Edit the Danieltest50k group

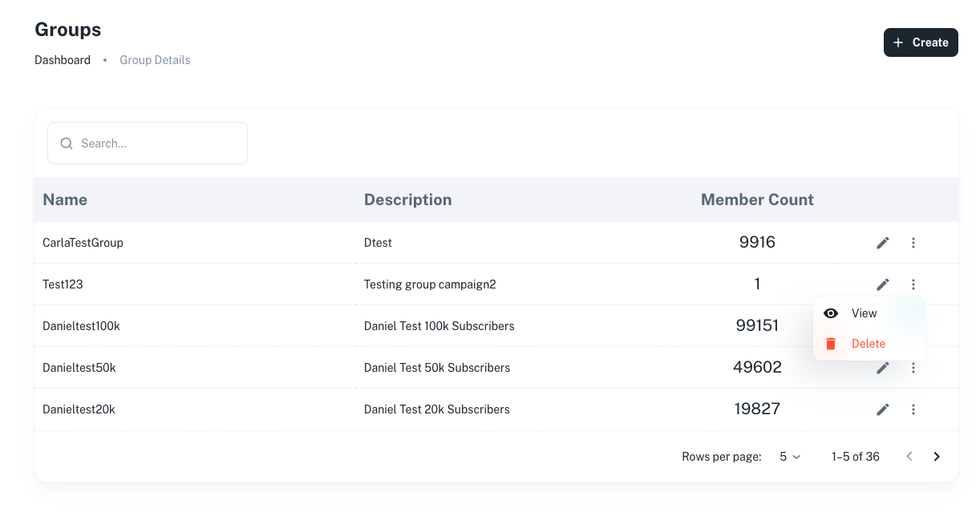point(883,368)
